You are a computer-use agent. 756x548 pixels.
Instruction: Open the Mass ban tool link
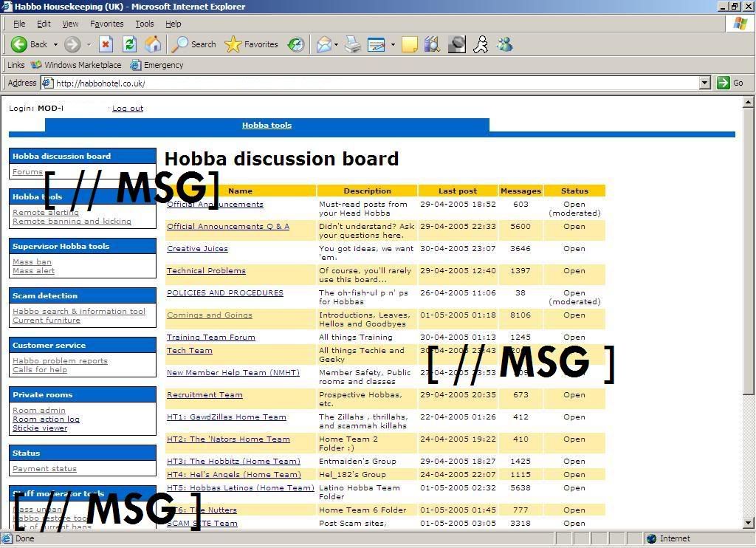[32, 261]
